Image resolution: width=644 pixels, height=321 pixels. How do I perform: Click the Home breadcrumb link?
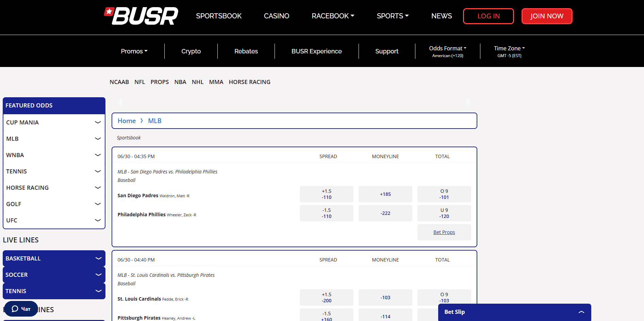pyautogui.click(x=127, y=121)
